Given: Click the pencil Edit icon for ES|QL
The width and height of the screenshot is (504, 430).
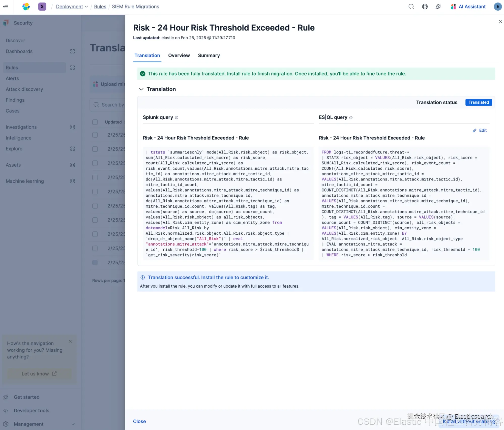Looking at the screenshot, I should point(475,130).
